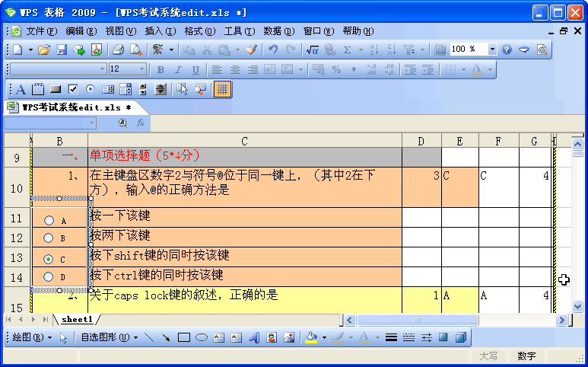Open the 文件 menu
This screenshot has width=588, height=367.
pos(42,31)
